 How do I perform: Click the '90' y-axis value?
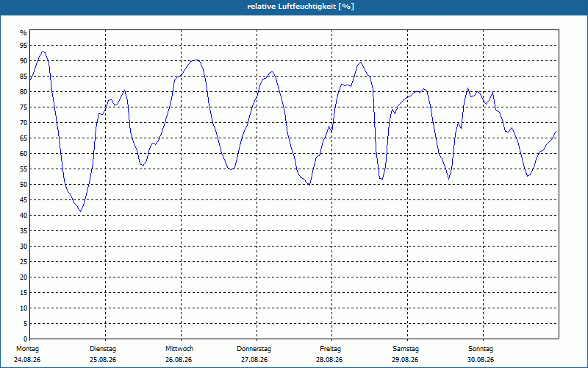pos(24,61)
